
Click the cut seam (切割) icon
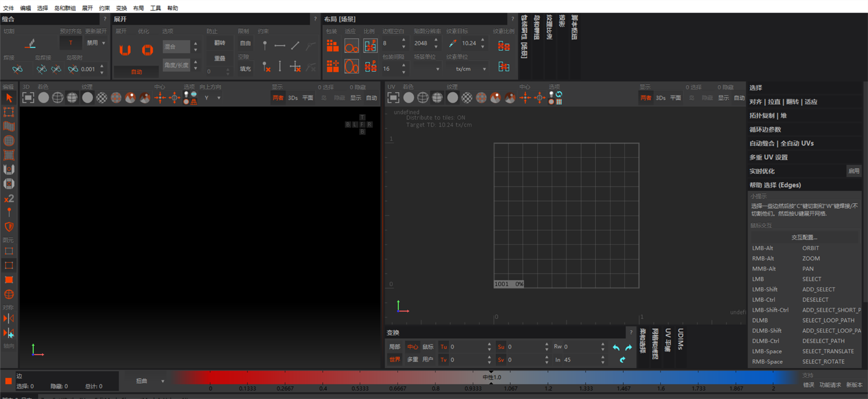(30, 43)
